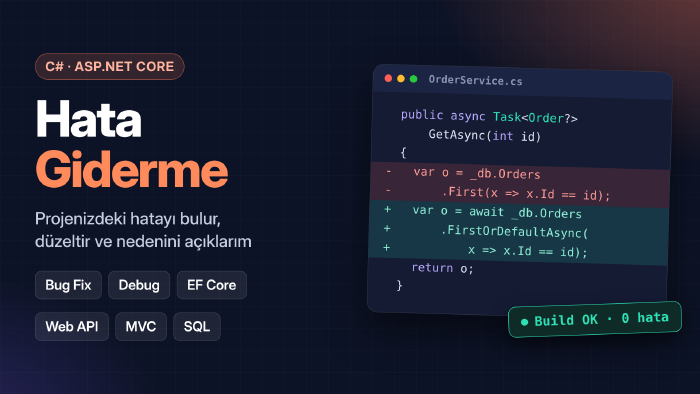This screenshot has height=394, width=700.
Task: Click the 'SQL' tag
Action: coord(197,327)
